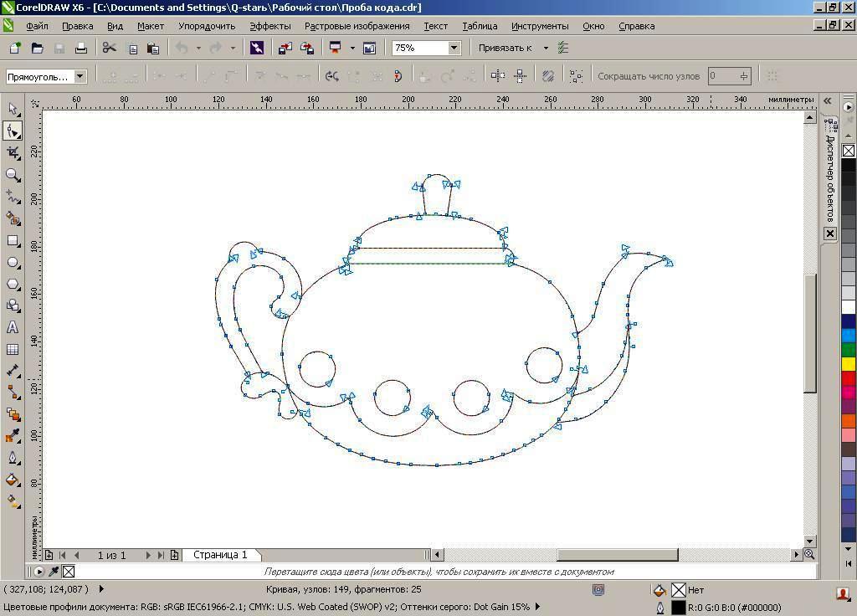Select the Rectangle tool
The image size is (857, 616).
point(13,240)
